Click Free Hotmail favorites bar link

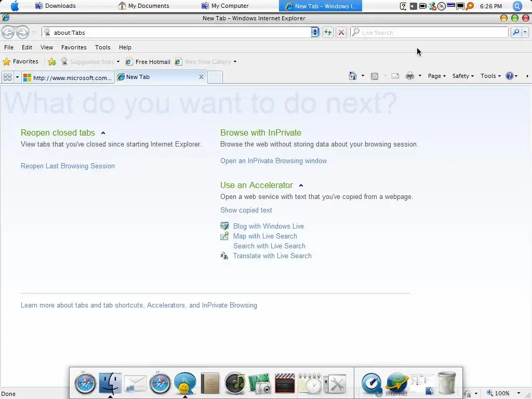[x=148, y=62]
